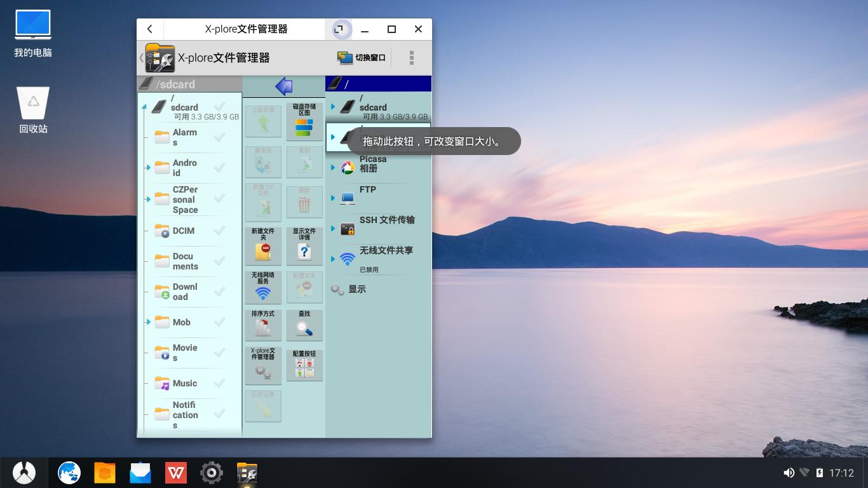Expand the Mob folder tree item
The width and height of the screenshot is (868, 488).
147,322
